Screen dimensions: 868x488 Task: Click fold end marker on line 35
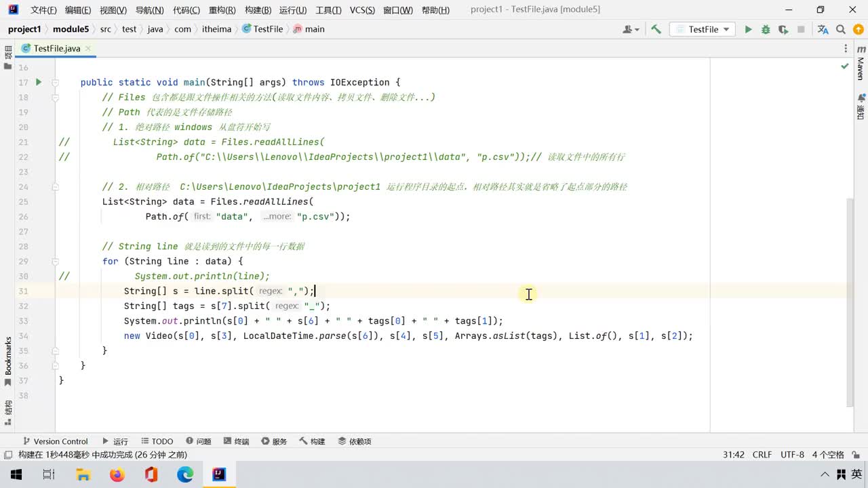tap(56, 351)
